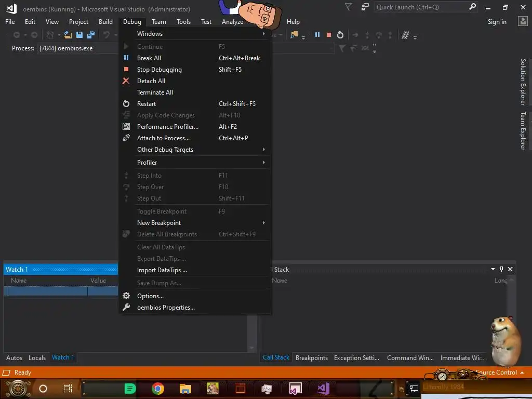Click into the Quick Launch search field
Image resolution: width=532 pixels, height=399 pixels.
pos(421,7)
